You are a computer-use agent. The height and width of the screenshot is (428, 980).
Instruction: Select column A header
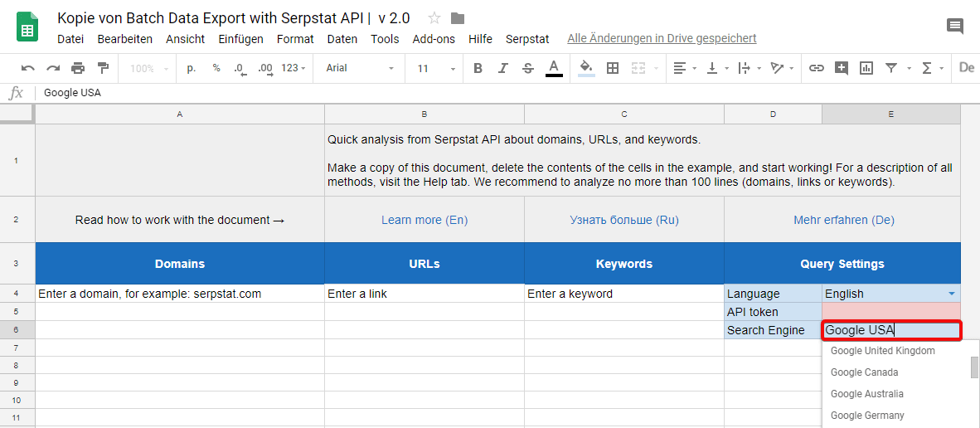[180, 114]
